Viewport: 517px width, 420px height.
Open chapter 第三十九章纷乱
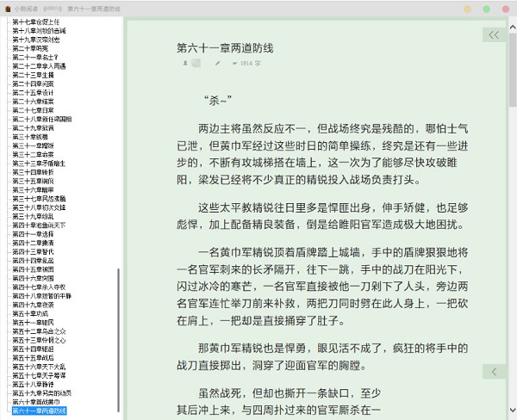pyautogui.click(x=33, y=216)
